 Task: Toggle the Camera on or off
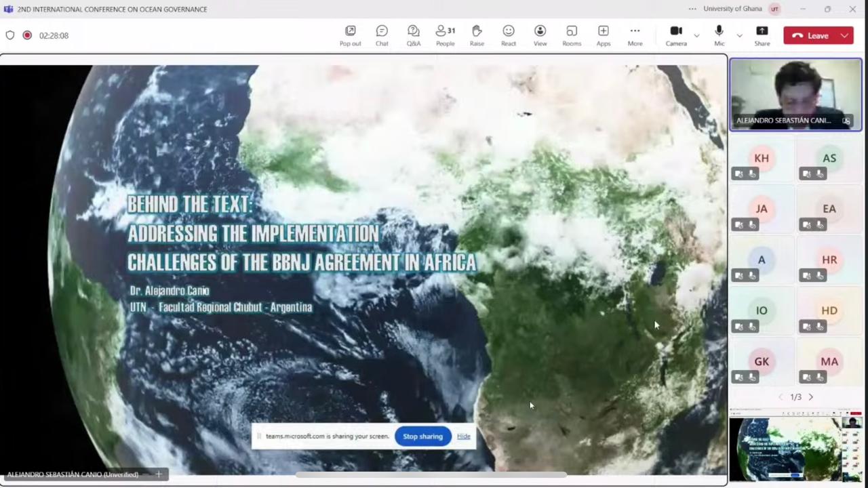tap(676, 36)
